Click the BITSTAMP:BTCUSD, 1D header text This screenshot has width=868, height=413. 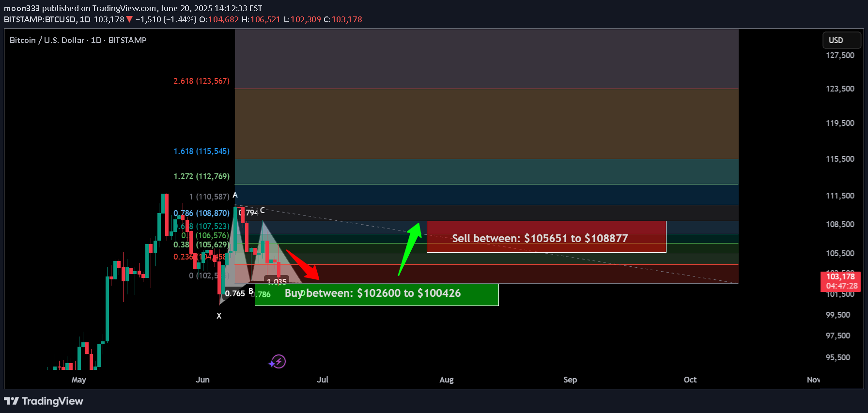(x=47, y=19)
